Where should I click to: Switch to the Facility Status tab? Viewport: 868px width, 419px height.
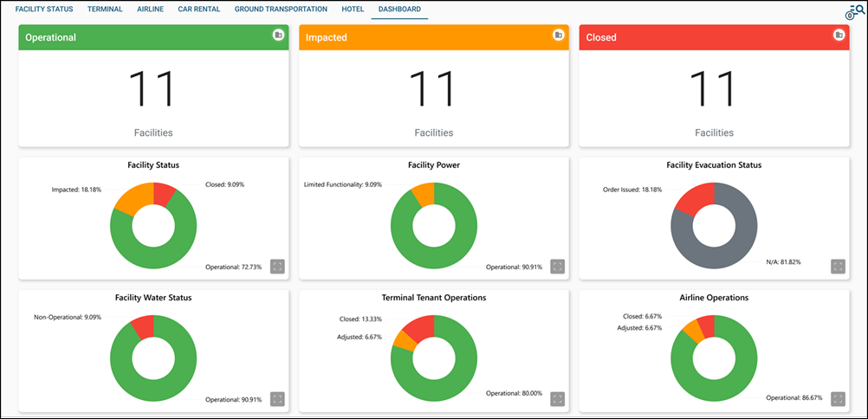coord(44,10)
